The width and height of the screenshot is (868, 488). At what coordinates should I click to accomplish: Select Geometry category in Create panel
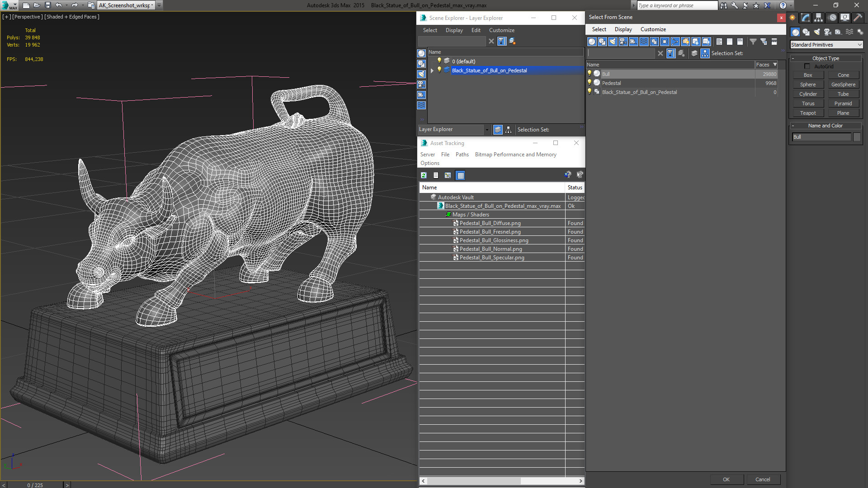(x=795, y=32)
